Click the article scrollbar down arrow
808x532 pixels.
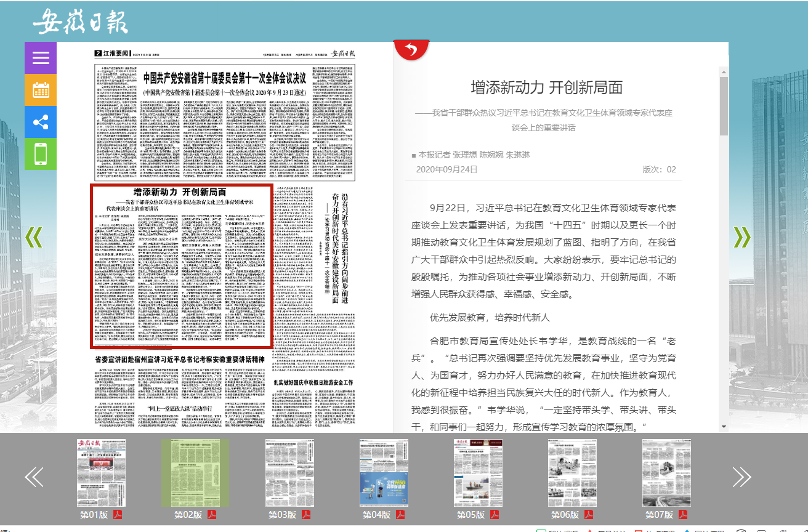[724, 426]
